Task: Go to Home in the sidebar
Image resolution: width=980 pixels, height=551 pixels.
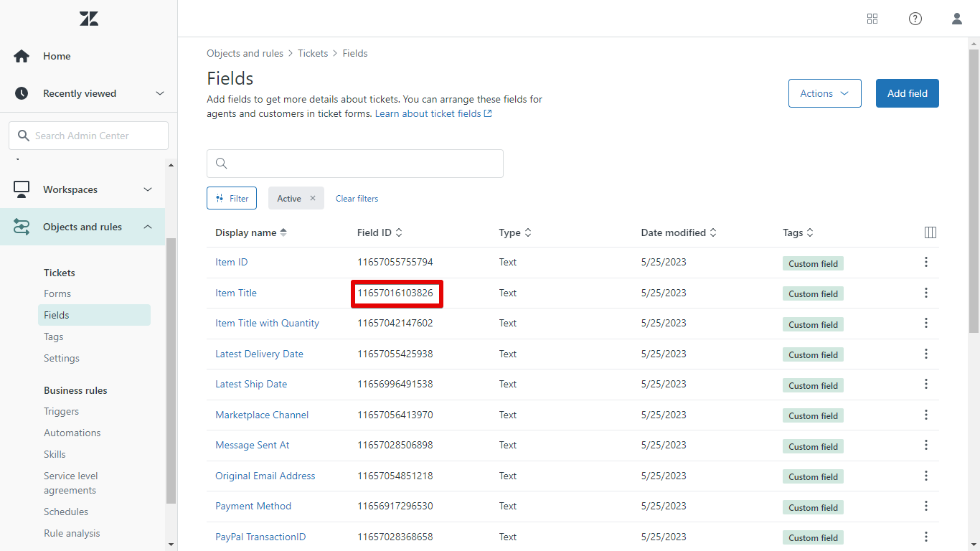Action: [57, 56]
